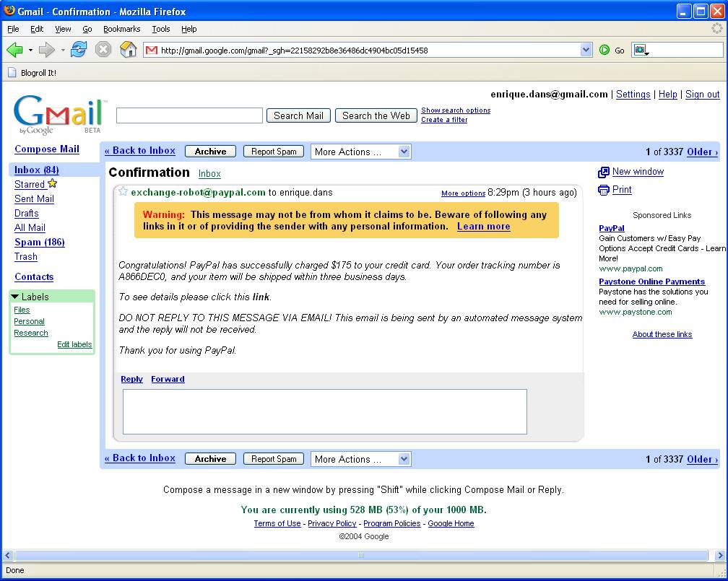
Task: Open the Bookmarks menu
Action: [121, 29]
